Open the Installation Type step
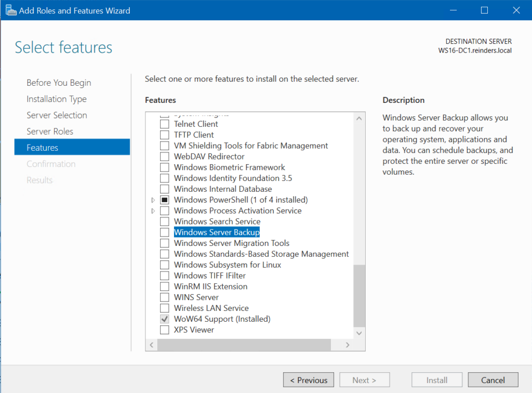Image resolution: width=532 pixels, height=393 pixels. [x=57, y=99]
